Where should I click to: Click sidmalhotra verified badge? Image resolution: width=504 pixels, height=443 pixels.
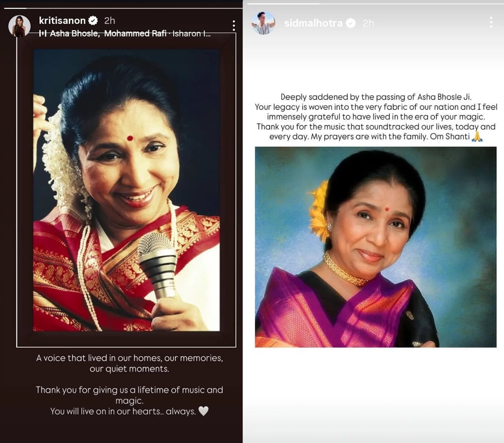[351, 23]
